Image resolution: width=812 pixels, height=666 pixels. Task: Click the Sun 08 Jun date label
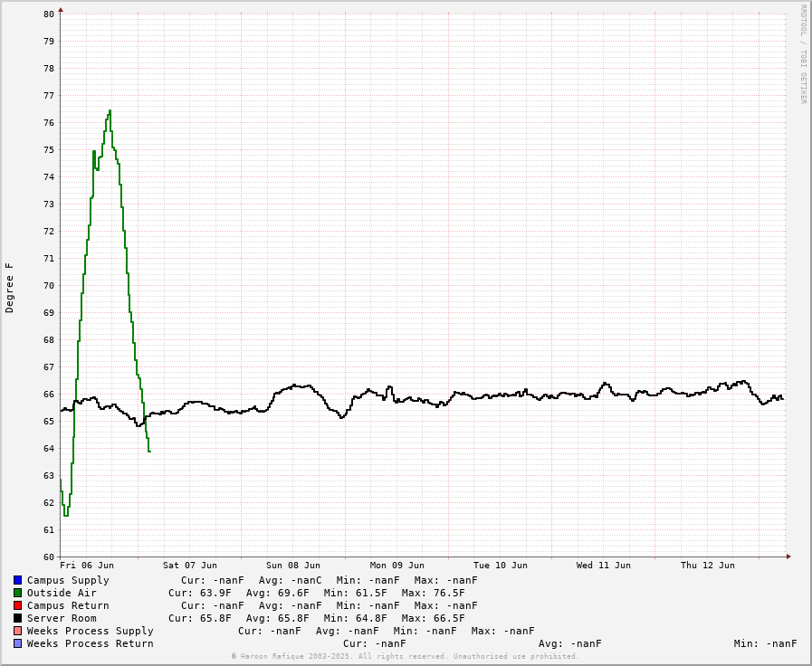point(293,566)
